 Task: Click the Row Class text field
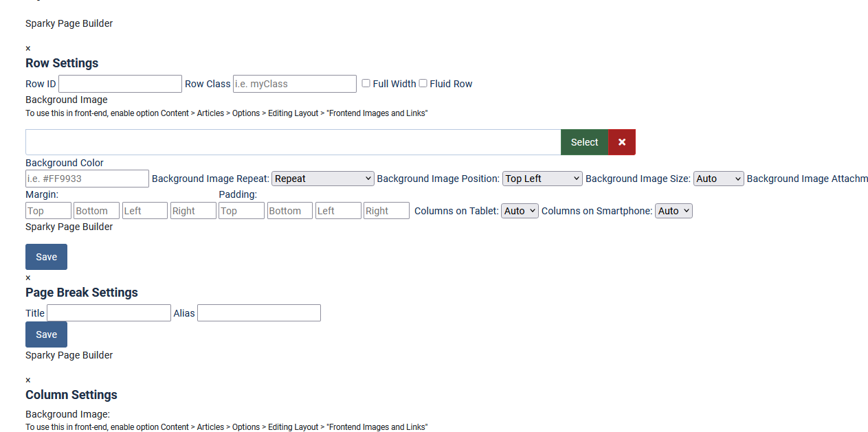click(x=295, y=84)
